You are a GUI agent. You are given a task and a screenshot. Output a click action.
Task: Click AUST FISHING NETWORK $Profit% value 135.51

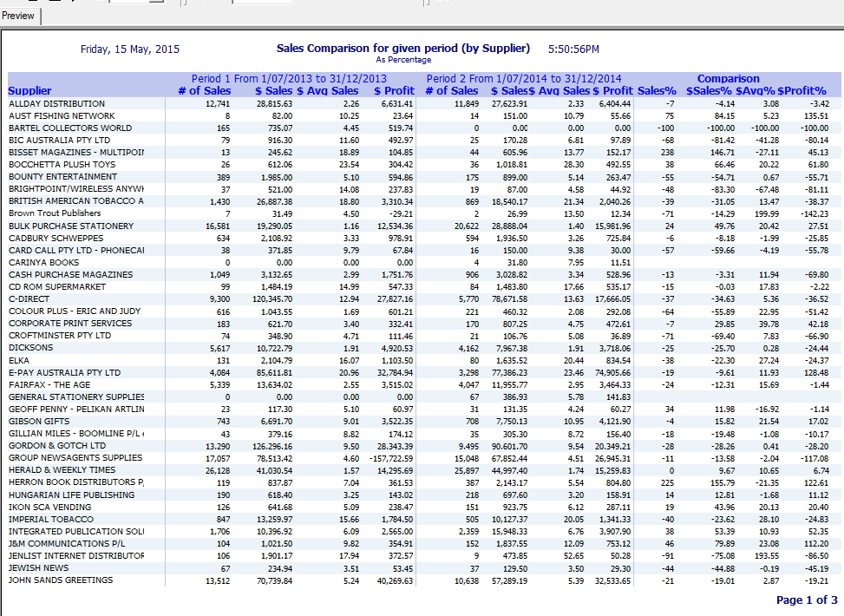pyautogui.click(x=816, y=116)
